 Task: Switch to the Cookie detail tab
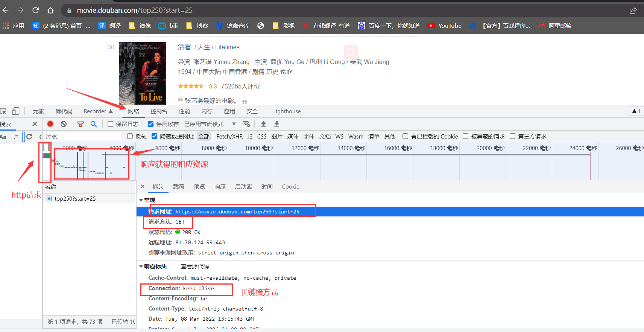[291, 187]
